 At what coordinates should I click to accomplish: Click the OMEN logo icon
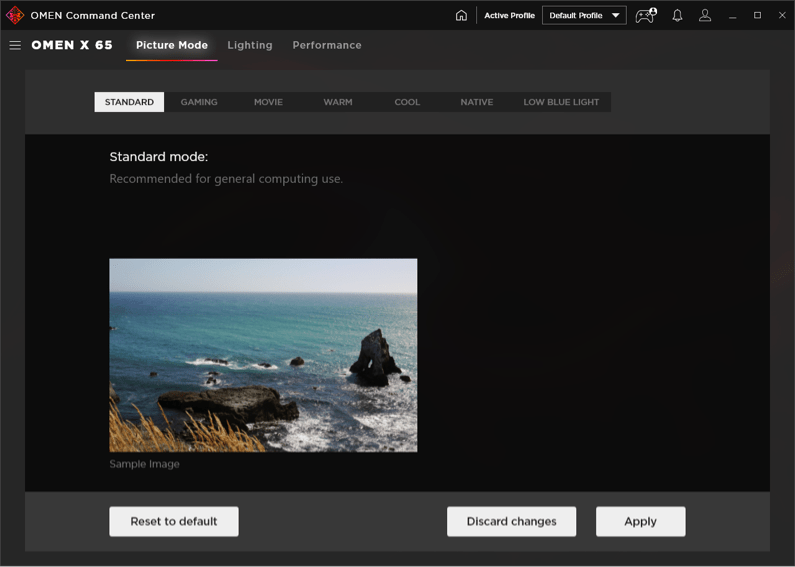click(15, 15)
